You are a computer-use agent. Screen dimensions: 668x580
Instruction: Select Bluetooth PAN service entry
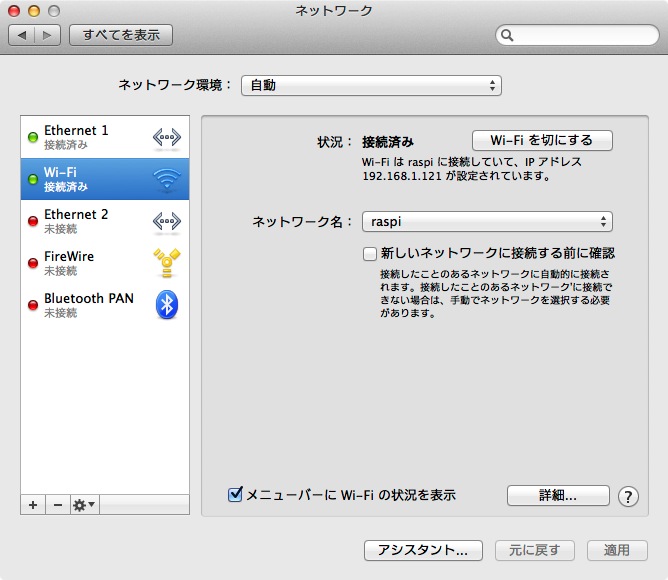(x=88, y=305)
